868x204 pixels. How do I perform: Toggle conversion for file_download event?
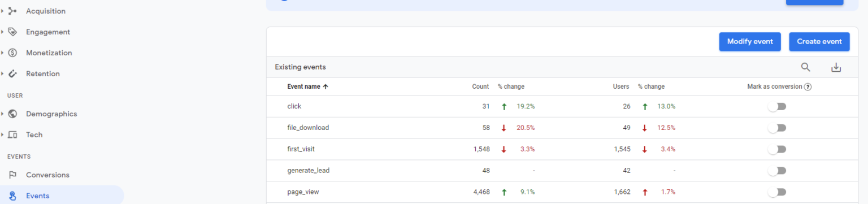(x=777, y=128)
